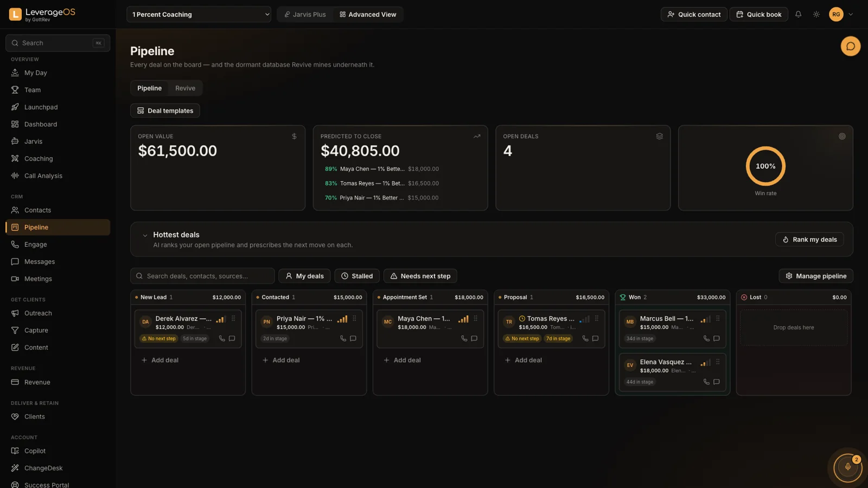Image resolution: width=868 pixels, height=488 pixels.
Task: Open Manage pipeline settings
Action: (816, 276)
